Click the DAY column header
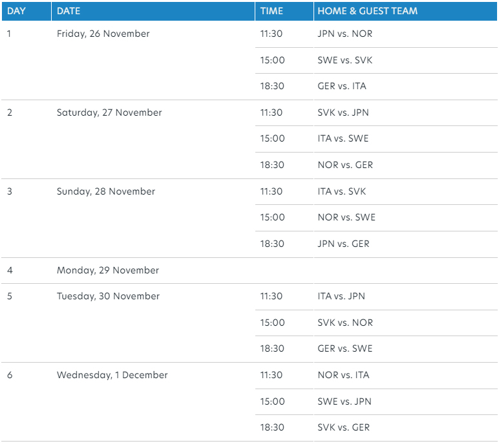Image resolution: width=499 pixels, height=448 pixels. coord(16,11)
